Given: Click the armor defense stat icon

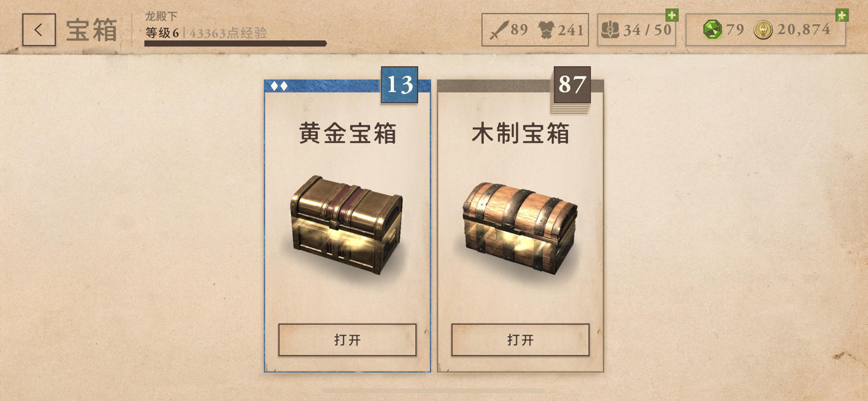Looking at the screenshot, I should click(x=546, y=30).
